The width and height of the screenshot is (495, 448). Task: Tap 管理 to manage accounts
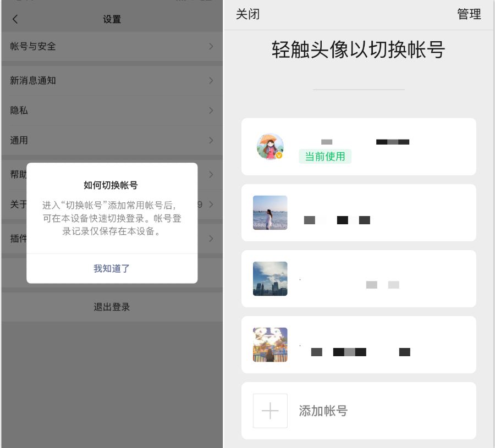point(469,15)
